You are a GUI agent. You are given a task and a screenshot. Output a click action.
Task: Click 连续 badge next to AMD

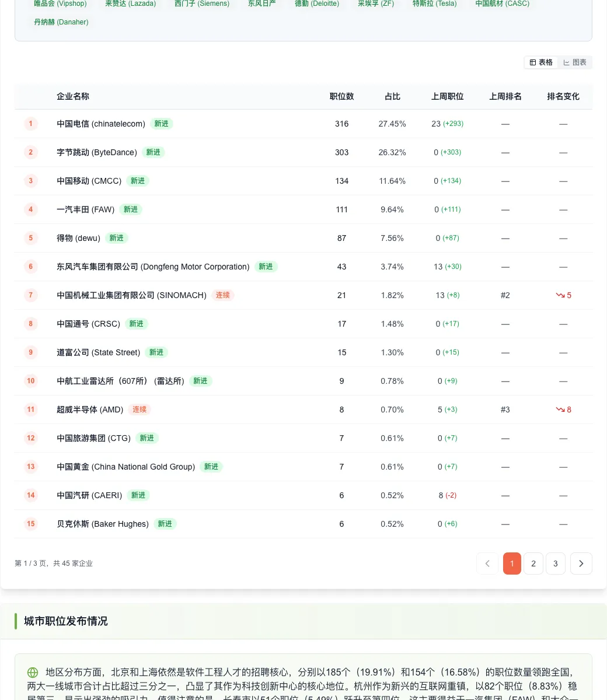tap(139, 409)
